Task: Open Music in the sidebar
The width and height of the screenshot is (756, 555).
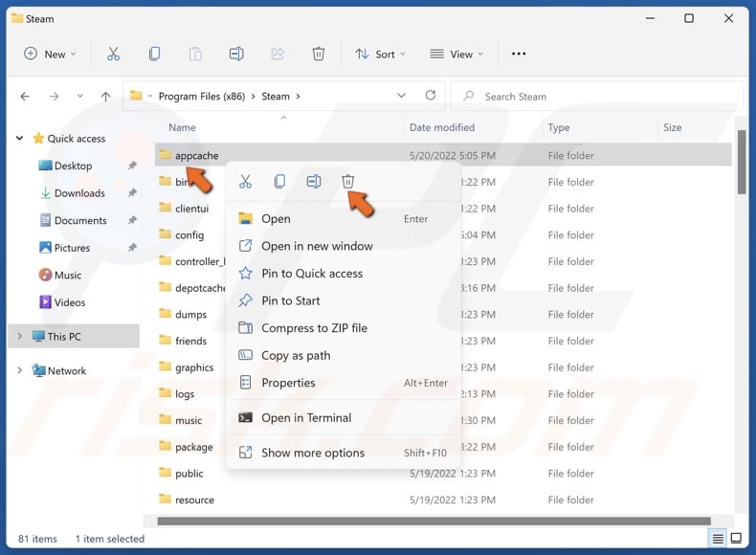Action: tap(68, 276)
